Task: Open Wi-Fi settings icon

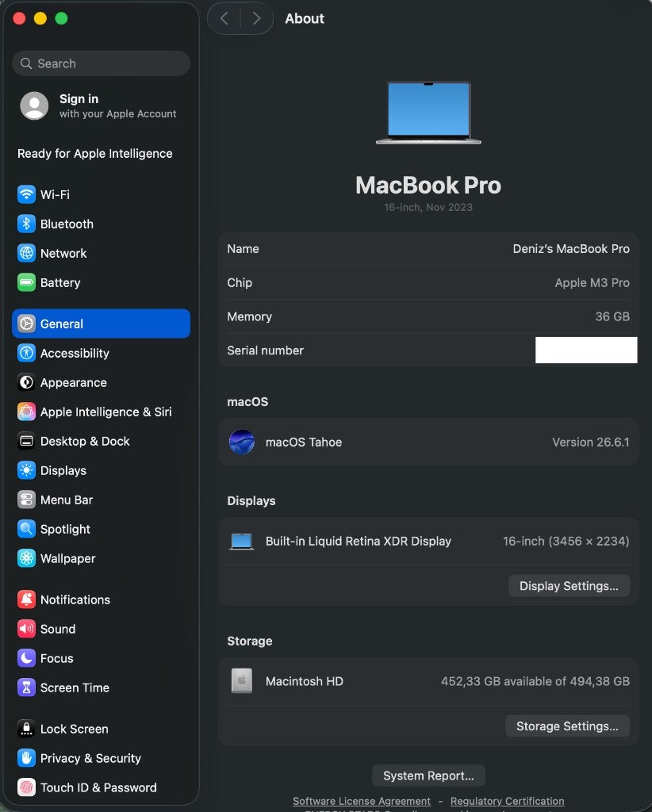Action: tap(26, 195)
